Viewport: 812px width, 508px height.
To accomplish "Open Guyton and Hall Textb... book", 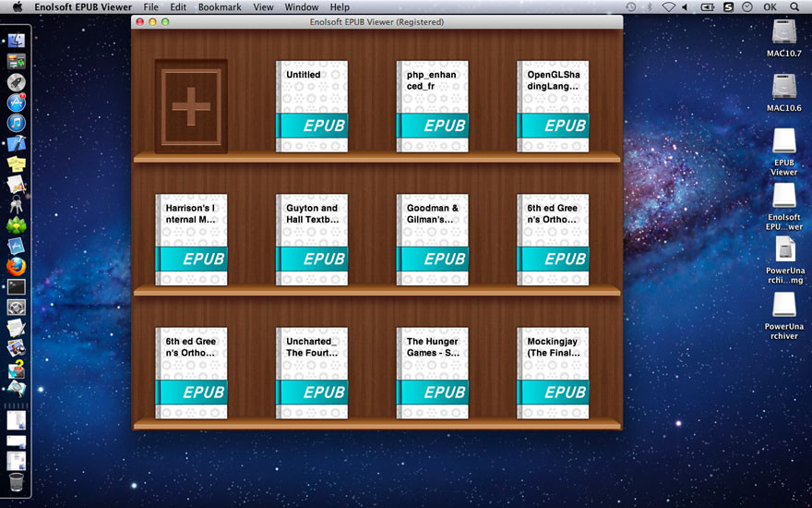I will point(312,239).
